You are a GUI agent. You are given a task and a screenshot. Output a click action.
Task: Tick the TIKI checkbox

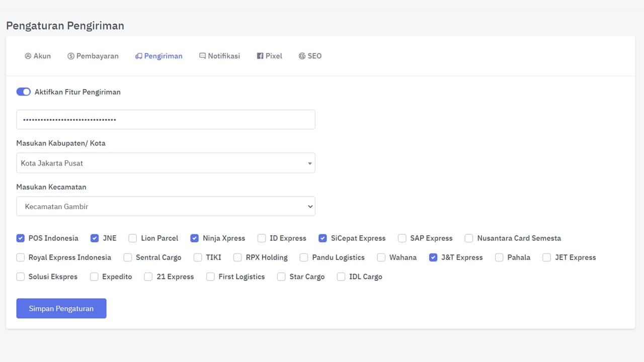coord(198,257)
